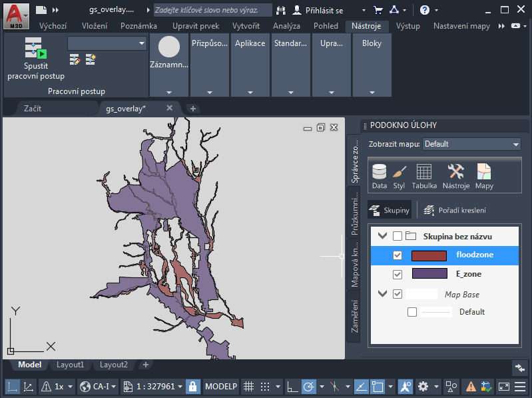The height and width of the screenshot is (398, 532).
Task: Open the shopping cart icon
Action: pos(378,10)
